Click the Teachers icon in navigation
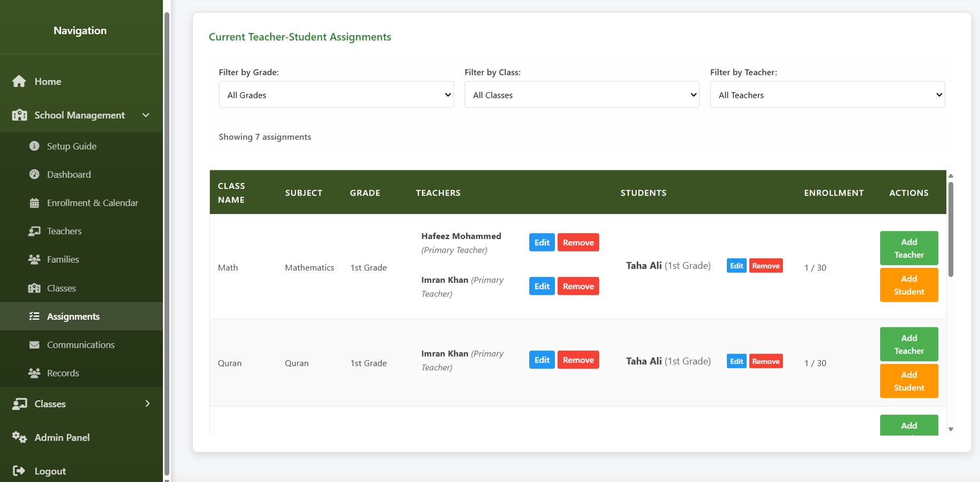The image size is (980, 482). coord(34,231)
